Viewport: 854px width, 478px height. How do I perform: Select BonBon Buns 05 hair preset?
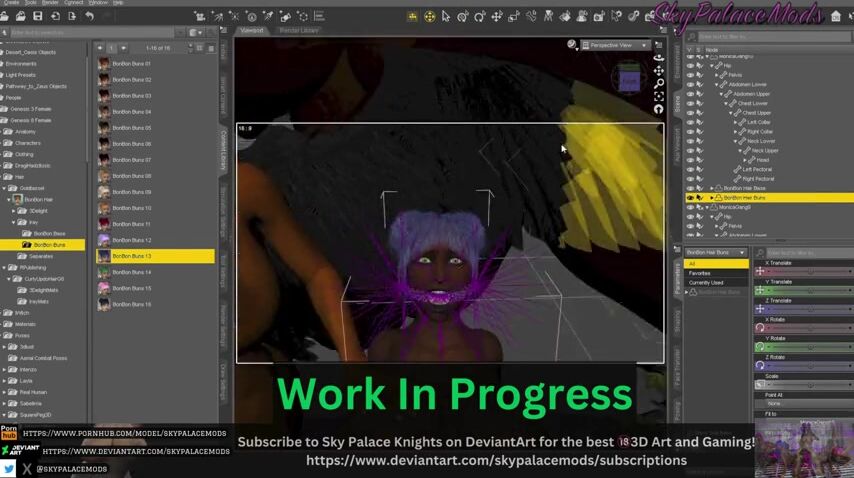pyautogui.click(x=132, y=128)
